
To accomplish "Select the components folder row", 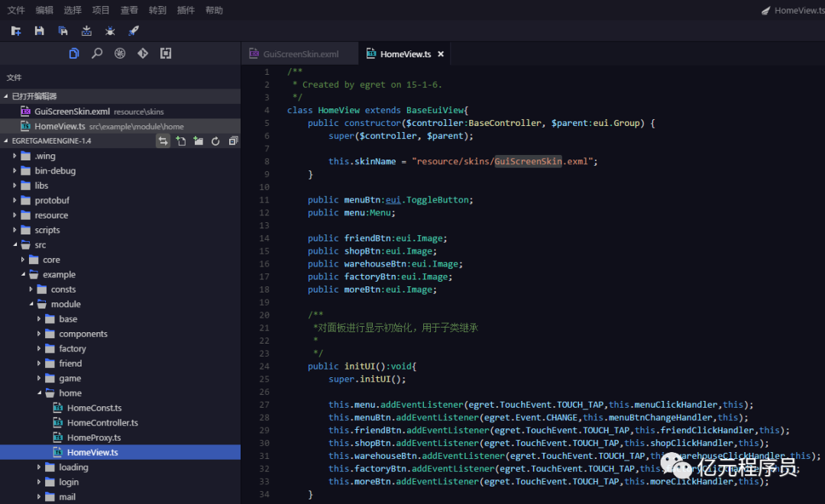I will (x=120, y=334).
